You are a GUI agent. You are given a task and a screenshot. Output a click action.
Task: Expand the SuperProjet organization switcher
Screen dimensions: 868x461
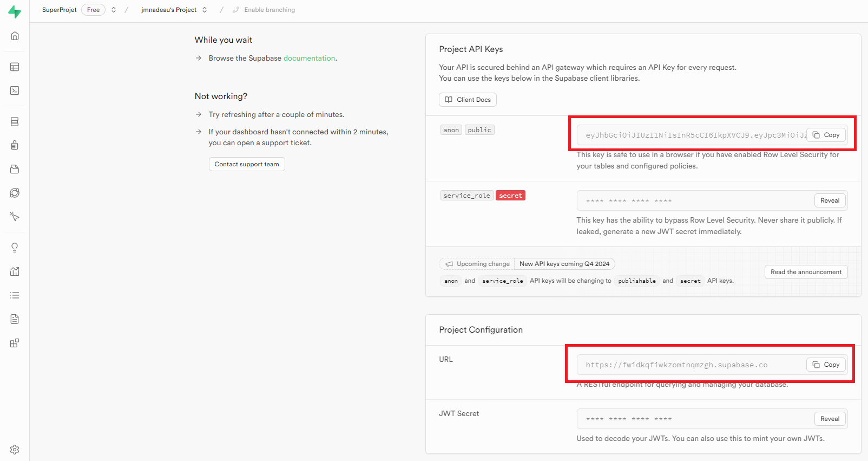click(114, 10)
